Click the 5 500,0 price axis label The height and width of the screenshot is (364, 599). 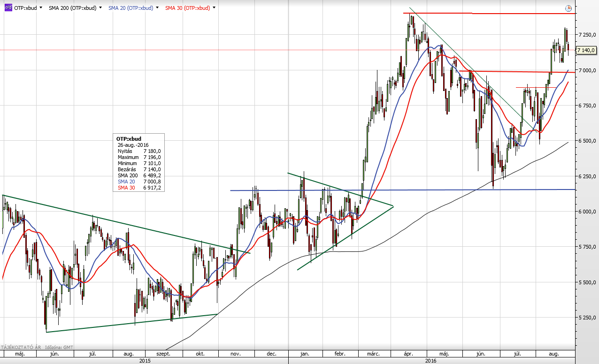586,282
